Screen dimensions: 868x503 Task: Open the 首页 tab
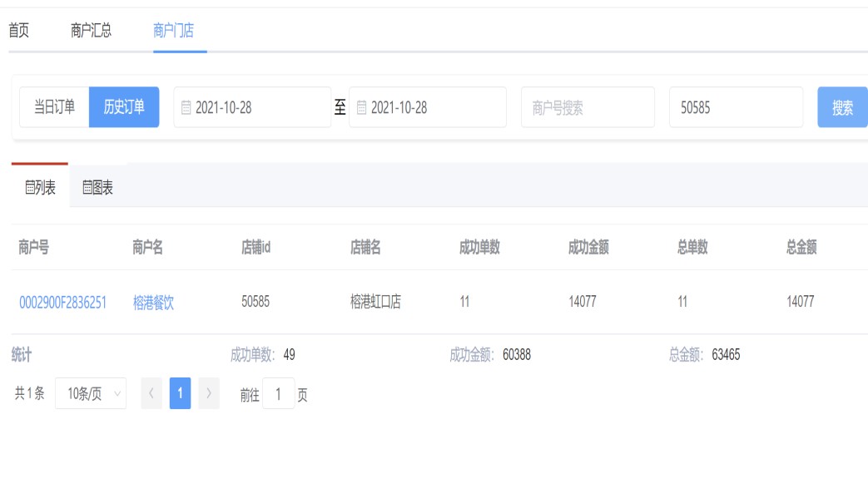click(18, 31)
